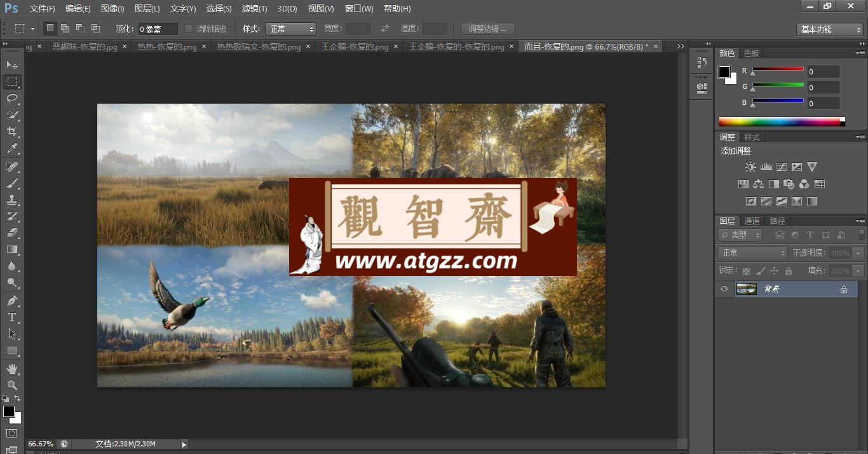Add a Brightness/Contrast adjustment

click(x=750, y=167)
